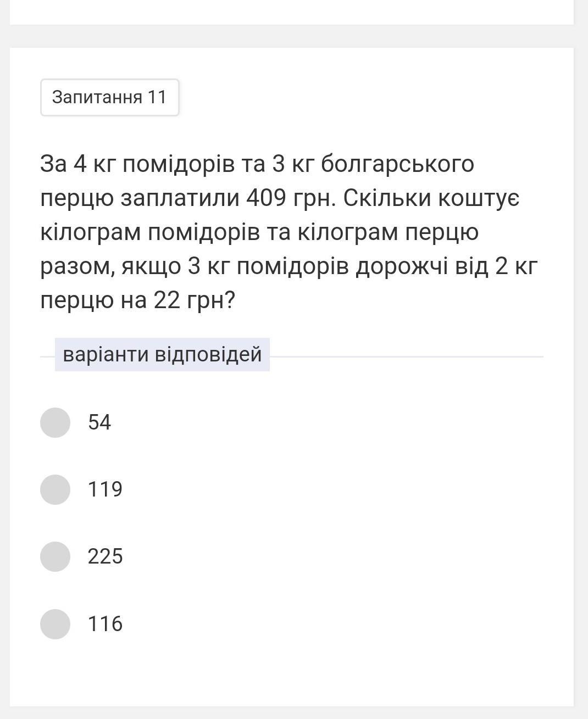Tap the "116" answer text
The width and height of the screenshot is (588, 719).
(x=105, y=624)
